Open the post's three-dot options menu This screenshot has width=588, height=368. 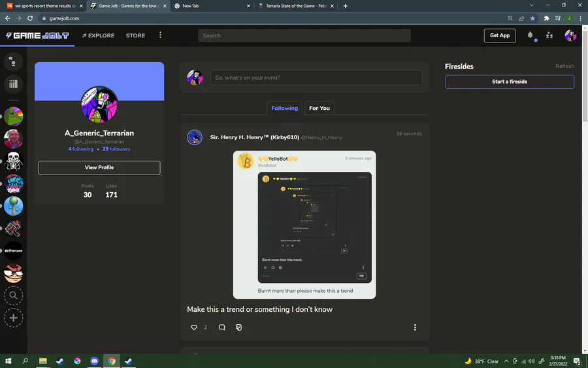415,327
